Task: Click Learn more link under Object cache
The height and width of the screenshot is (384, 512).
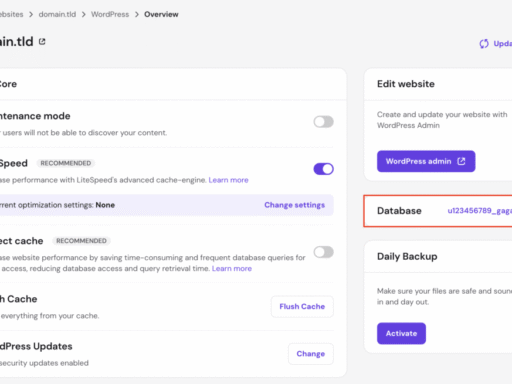Action: pos(232,269)
